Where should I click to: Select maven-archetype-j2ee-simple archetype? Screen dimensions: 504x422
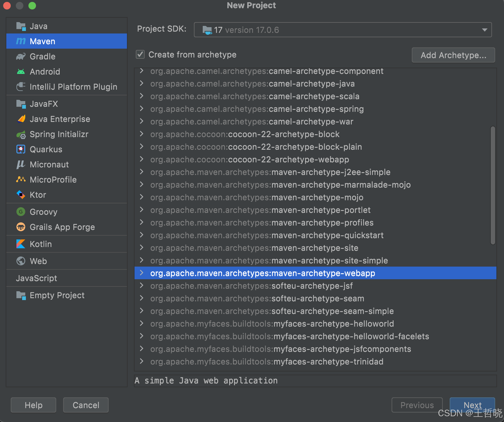[315, 172]
